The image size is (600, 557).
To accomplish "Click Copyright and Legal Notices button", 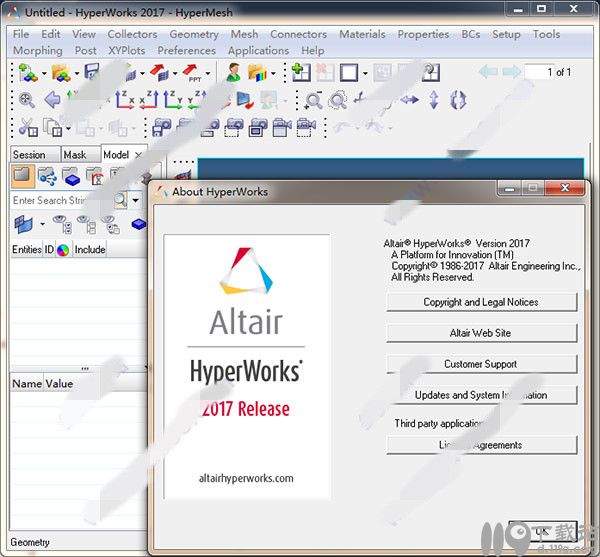I will pos(481,302).
